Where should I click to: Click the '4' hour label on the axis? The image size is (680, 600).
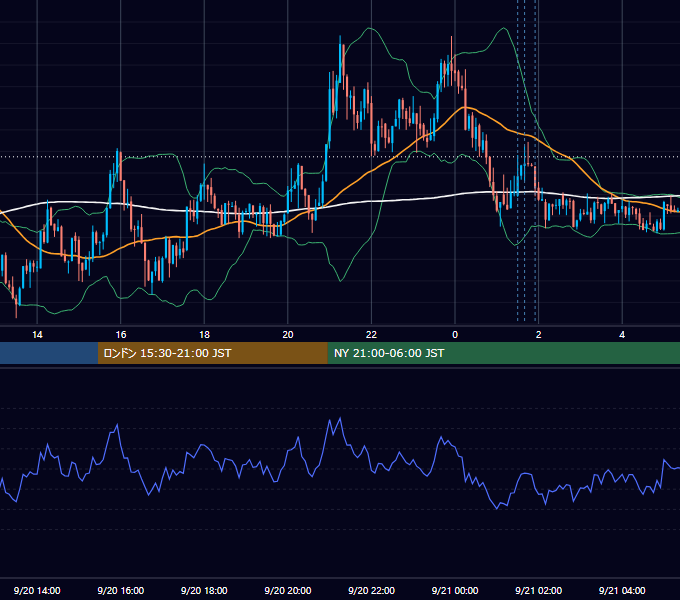622,335
